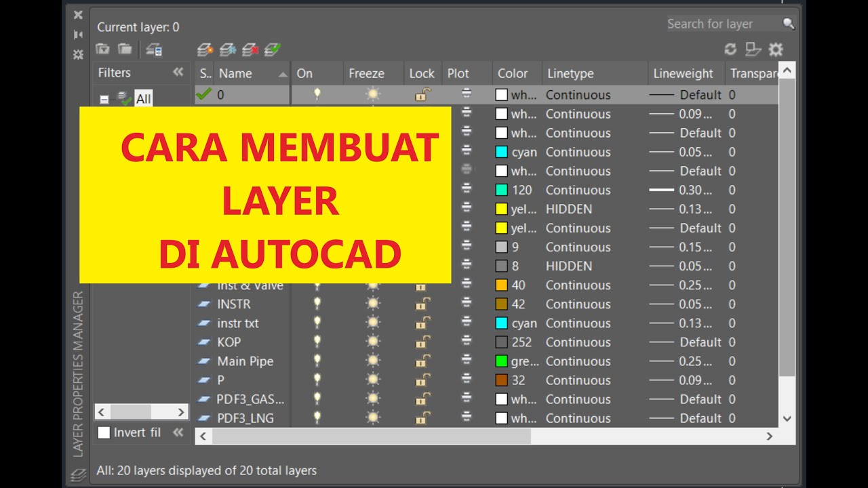
Task: Click filter panel scroll right arrow
Action: point(181,412)
